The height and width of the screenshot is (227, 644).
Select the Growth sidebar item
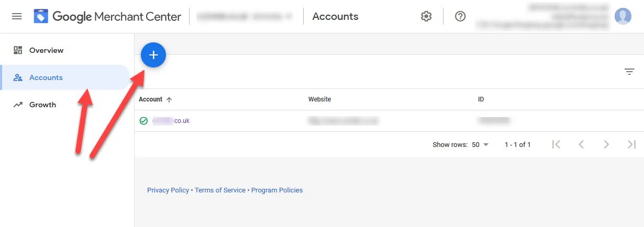pyautogui.click(x=42, y=105)
